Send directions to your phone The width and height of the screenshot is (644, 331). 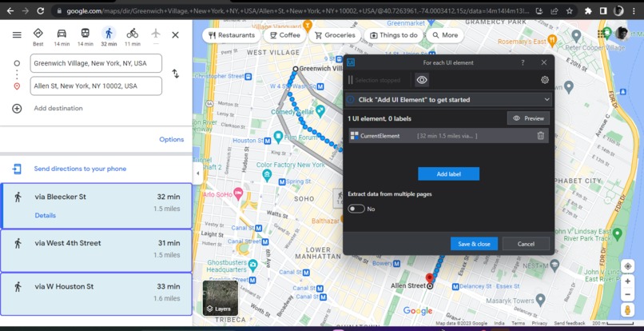point(80,169)
